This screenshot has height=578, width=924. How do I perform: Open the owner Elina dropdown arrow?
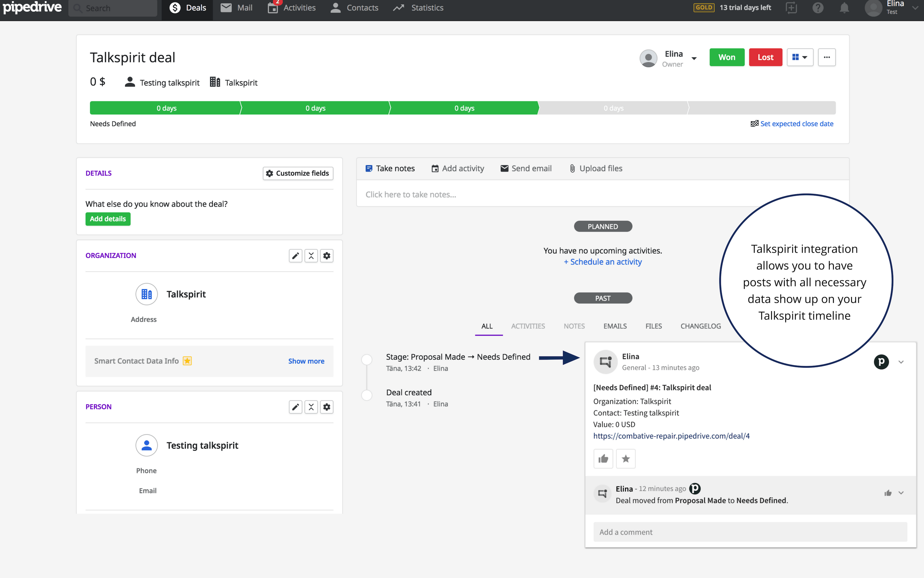coord(694,58)
